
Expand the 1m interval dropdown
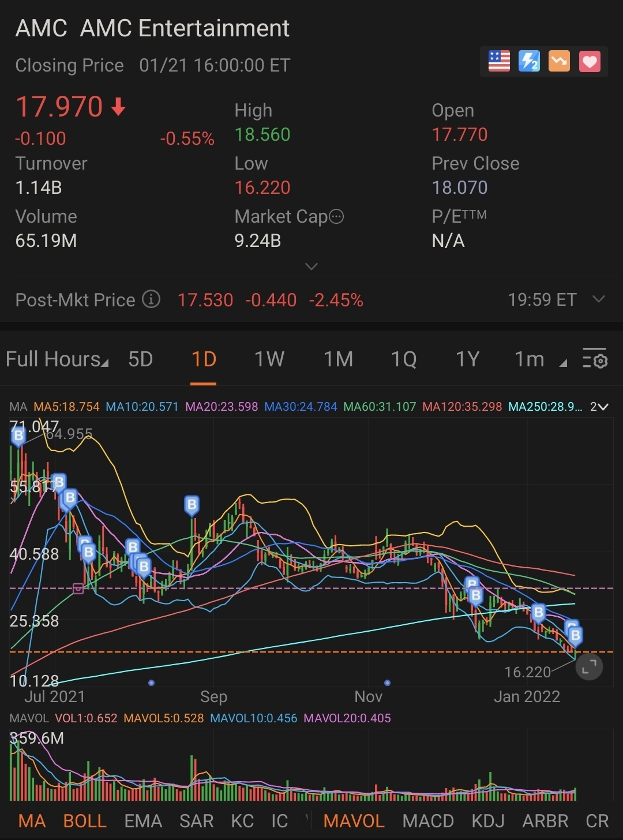coord(539,359)
